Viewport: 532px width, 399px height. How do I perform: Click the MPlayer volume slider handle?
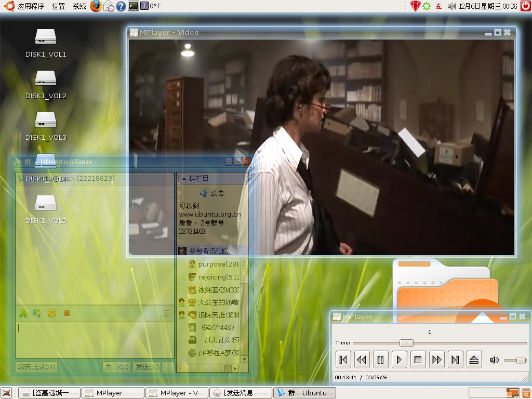521,361
